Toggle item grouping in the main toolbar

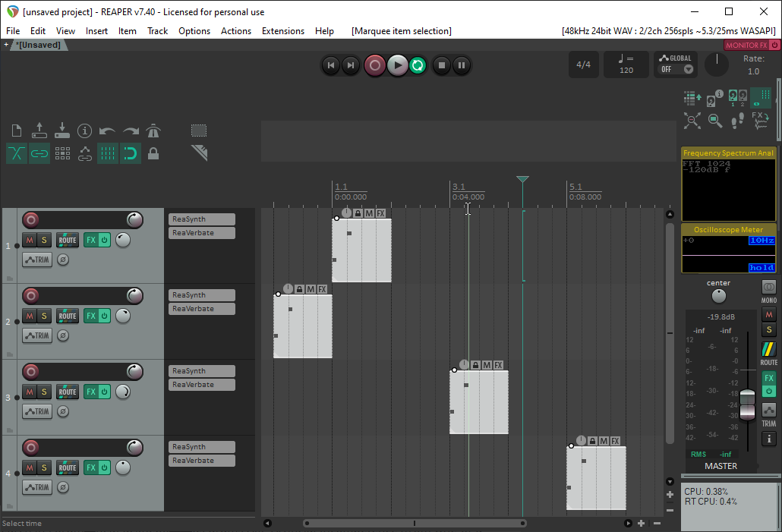39,153
